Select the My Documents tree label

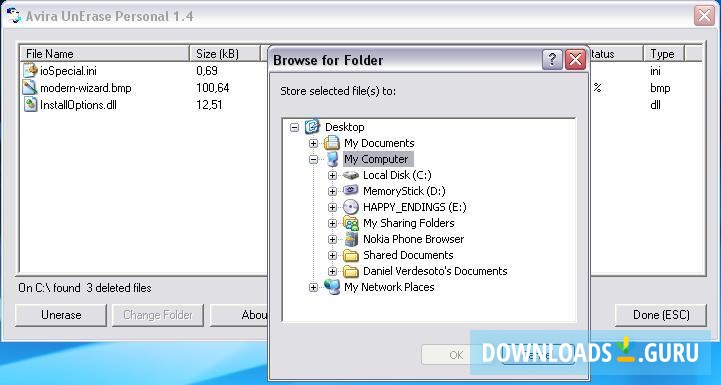(x=379, y=143)
